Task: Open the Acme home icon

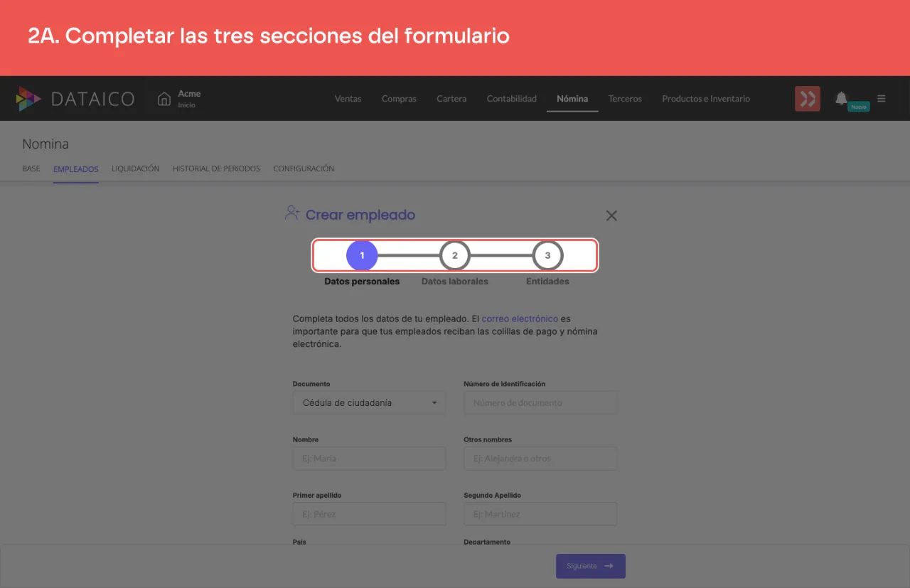Action: [164, 99]
